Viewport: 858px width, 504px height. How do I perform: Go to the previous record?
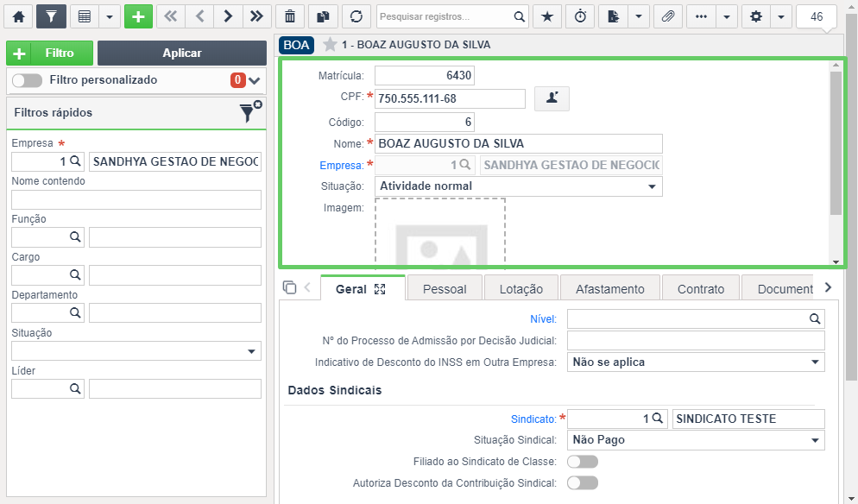[199, 17]
